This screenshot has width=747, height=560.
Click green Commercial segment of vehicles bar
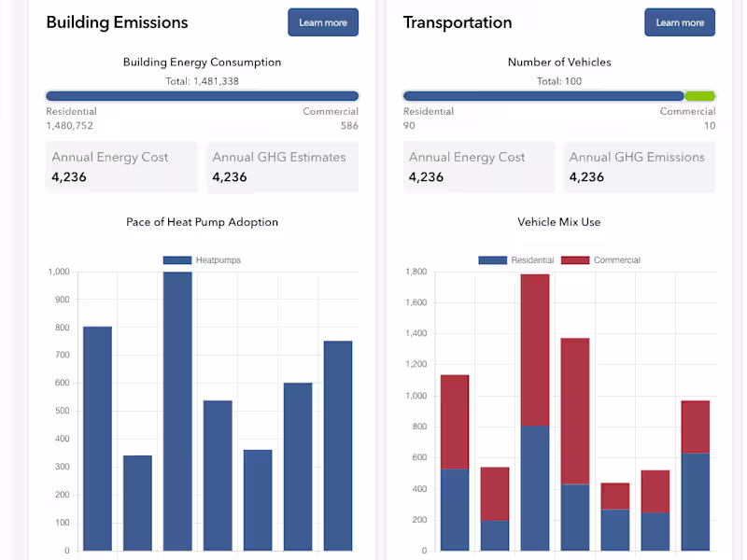700,96
